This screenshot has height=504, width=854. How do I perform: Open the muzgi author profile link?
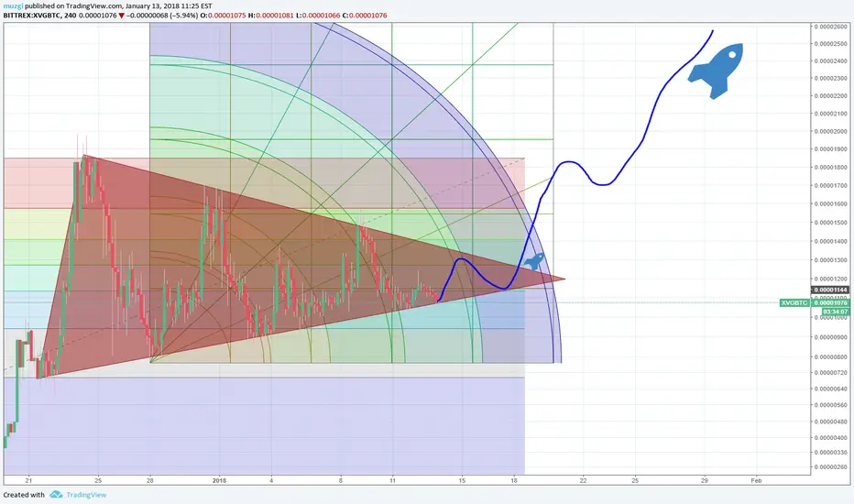13,6
